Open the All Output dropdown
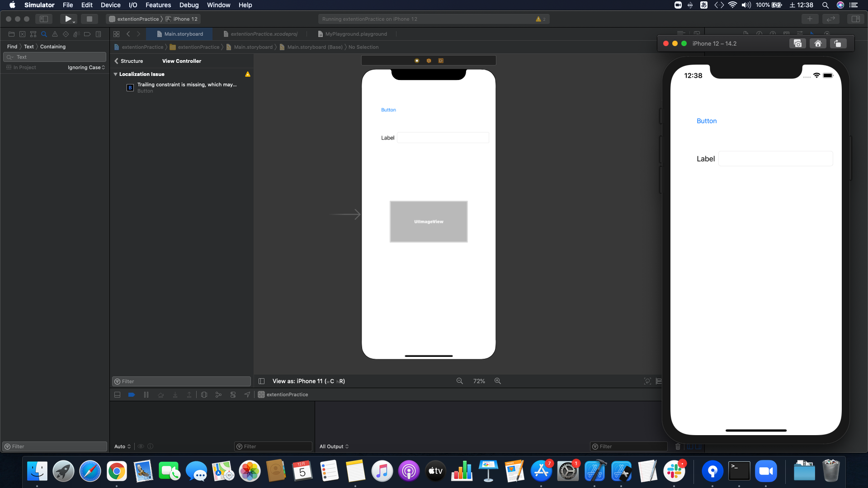This screenshot has height=488, width=868. point(334,446)
